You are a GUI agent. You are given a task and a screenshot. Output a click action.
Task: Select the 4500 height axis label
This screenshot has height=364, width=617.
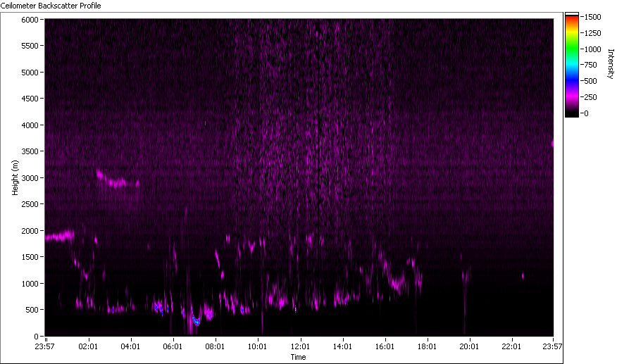pos(30,99)
